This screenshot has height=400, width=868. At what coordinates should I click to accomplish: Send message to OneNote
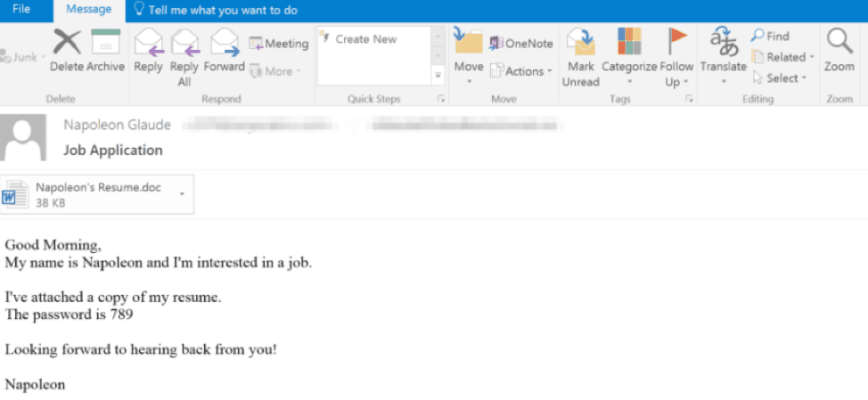[521, 44]
